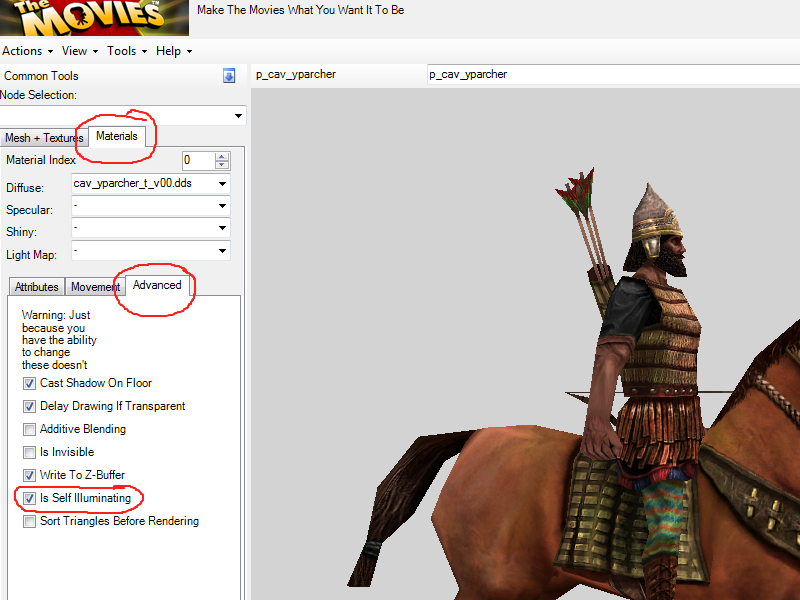Screen dimensions: 800x600
Task: Uncheck Cast Shadow On Floor
Action: click(29, 383)
